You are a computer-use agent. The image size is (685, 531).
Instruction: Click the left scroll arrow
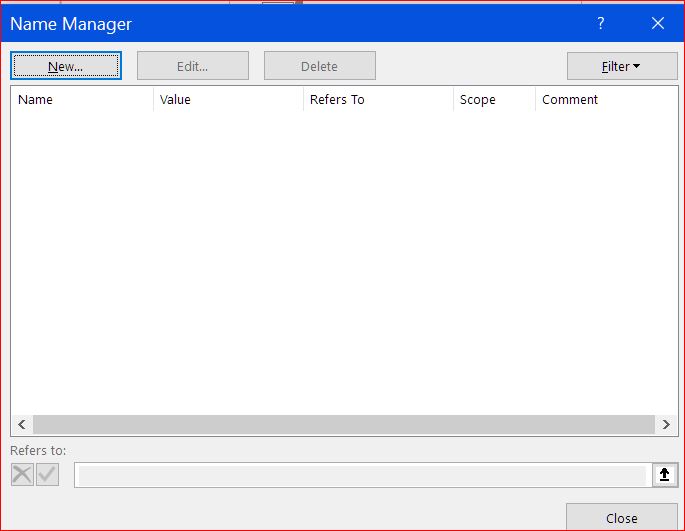point(22,424)
